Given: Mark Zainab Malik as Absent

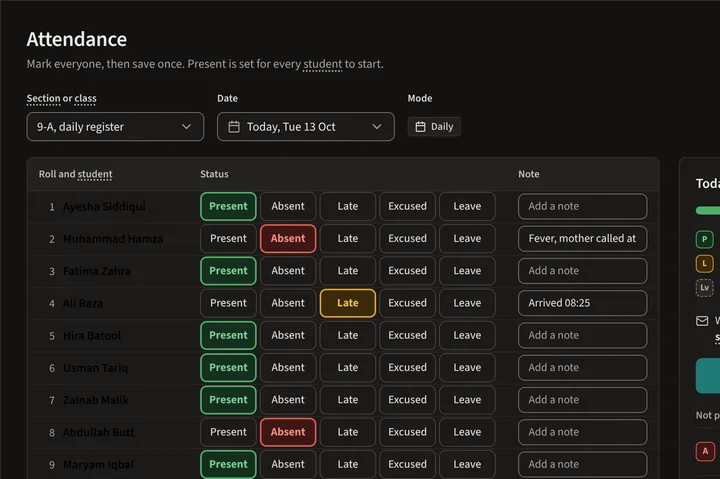Looking at the screenshot, I should [x=288, y=400].
